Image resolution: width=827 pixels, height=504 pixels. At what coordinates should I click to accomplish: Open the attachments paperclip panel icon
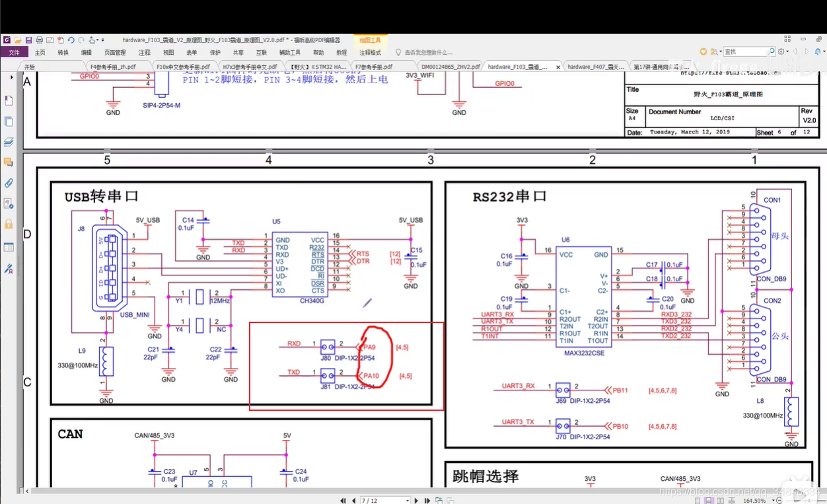pos(9,183)
